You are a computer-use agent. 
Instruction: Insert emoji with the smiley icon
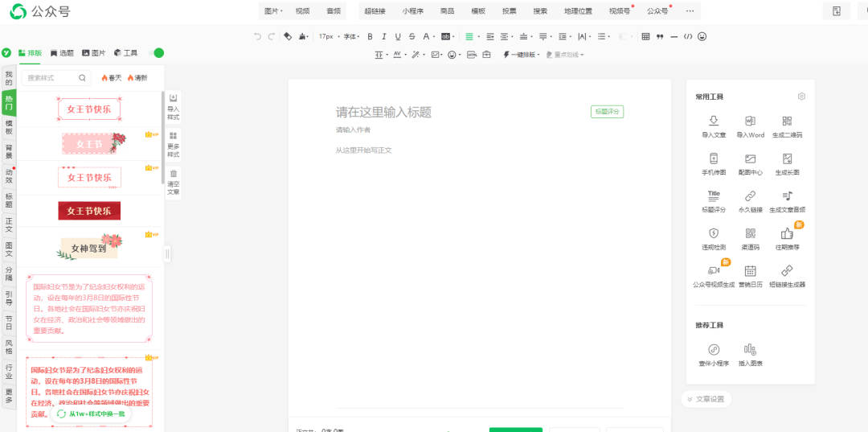[702, 36]
